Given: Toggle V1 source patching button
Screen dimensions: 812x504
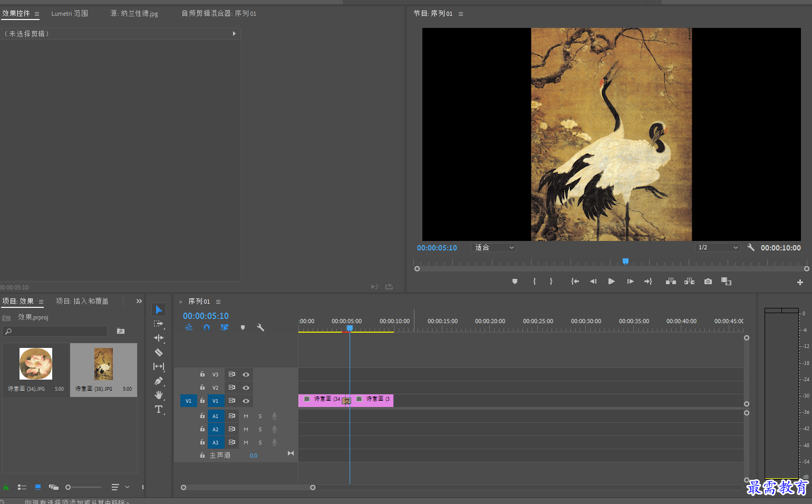Looking at the screenshot, I should click(188, 401).
